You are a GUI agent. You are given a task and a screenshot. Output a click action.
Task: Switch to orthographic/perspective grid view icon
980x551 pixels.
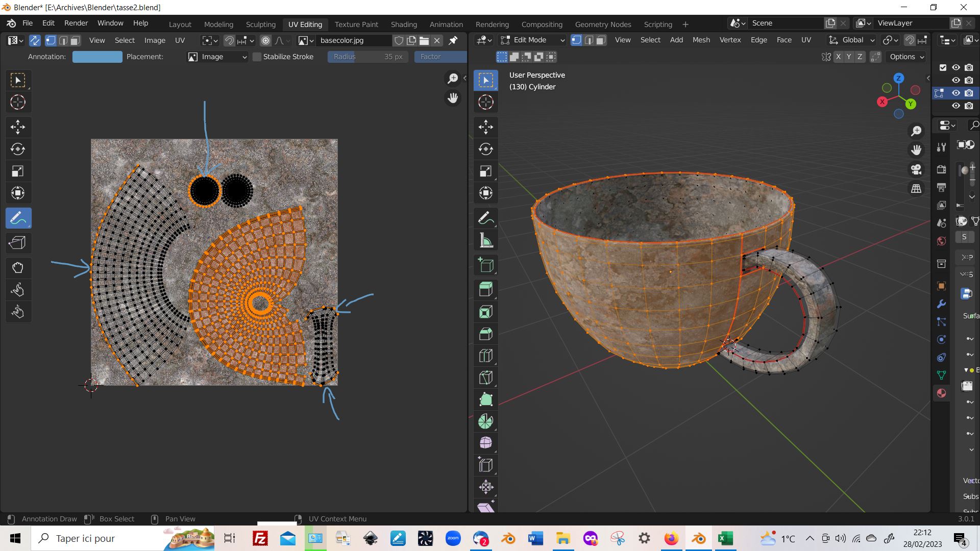point(916,189)
